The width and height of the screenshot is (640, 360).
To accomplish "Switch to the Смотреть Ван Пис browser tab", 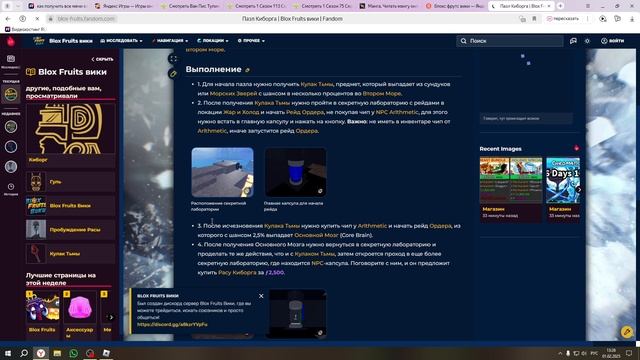I will (191, 6).
